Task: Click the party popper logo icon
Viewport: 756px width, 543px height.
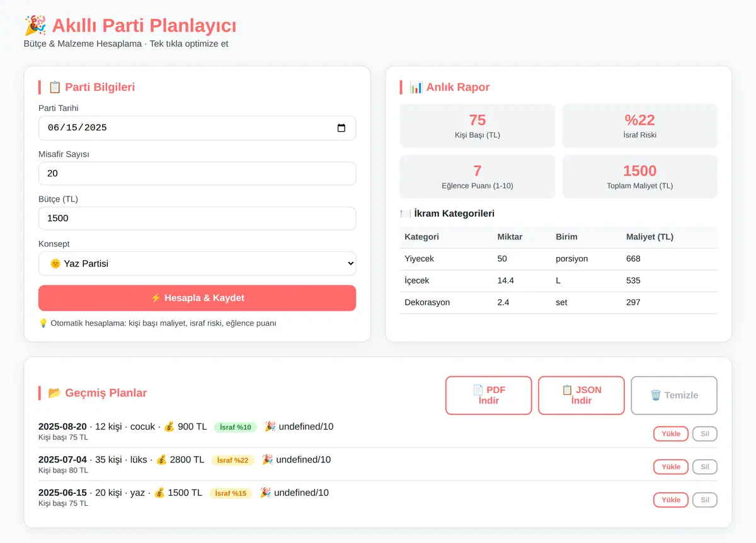Action: (x=35, y=26)
